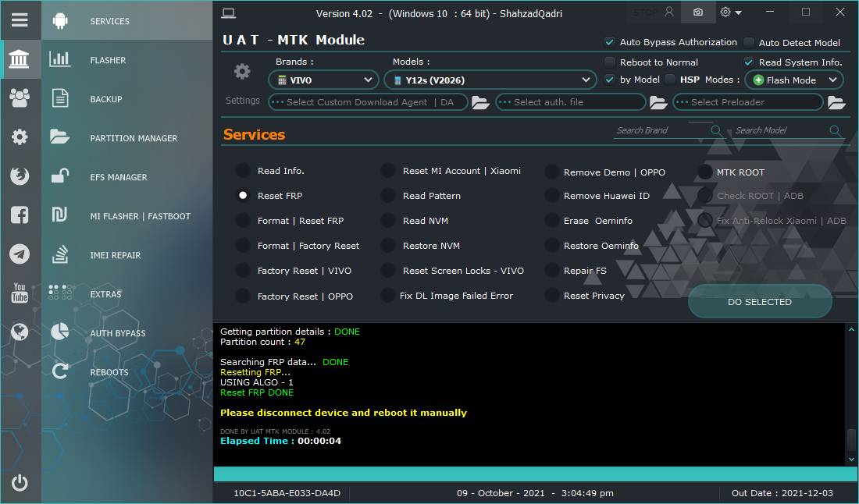Open EFS Manager menu item
859x504 pixels.
pos(127,177)
